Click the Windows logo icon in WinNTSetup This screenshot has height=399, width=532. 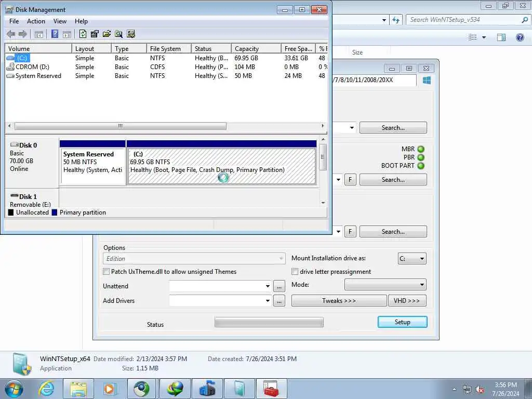pos(427,80)
